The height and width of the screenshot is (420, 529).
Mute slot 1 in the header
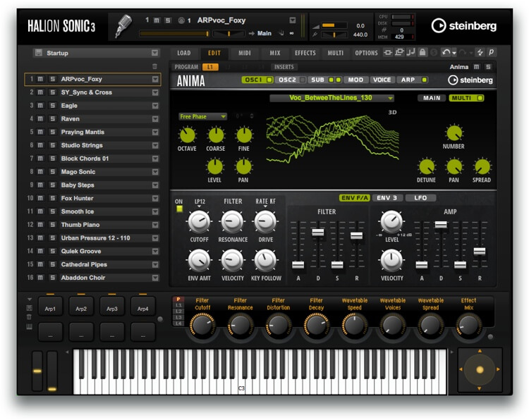point(157,20)
